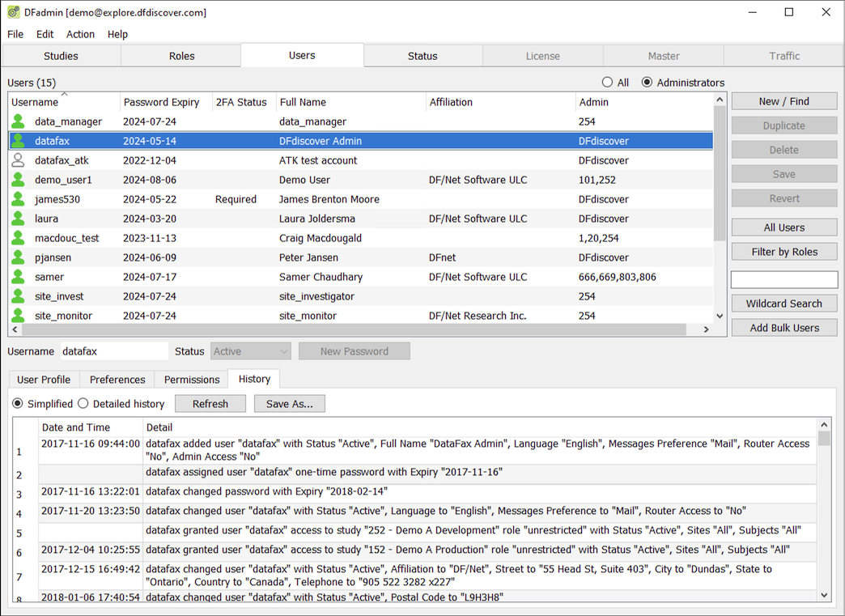This screenshot has height=616, width=845.
Task: Click the "Peter Jansen" full name cell
Action: [308, 257]
